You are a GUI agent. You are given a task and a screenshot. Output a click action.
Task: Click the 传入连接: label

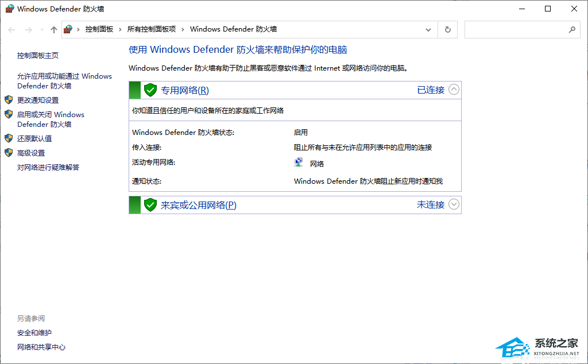point(146,148)
